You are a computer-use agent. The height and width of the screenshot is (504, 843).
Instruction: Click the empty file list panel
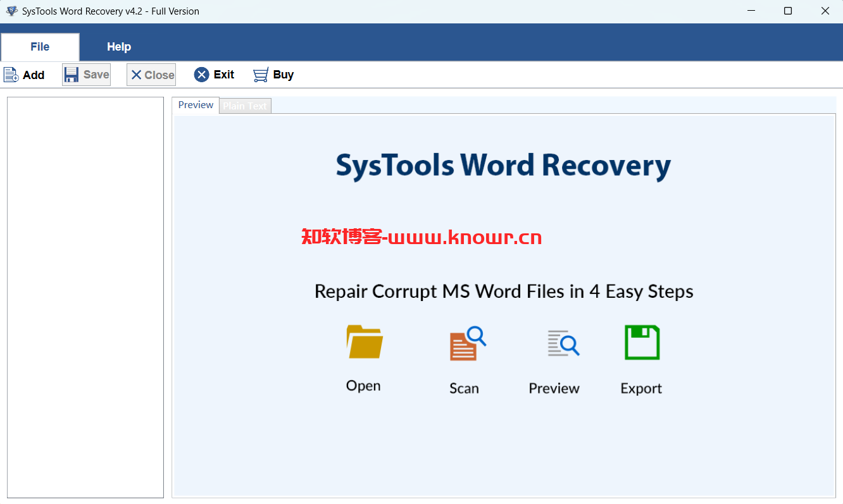click(85, 297)
